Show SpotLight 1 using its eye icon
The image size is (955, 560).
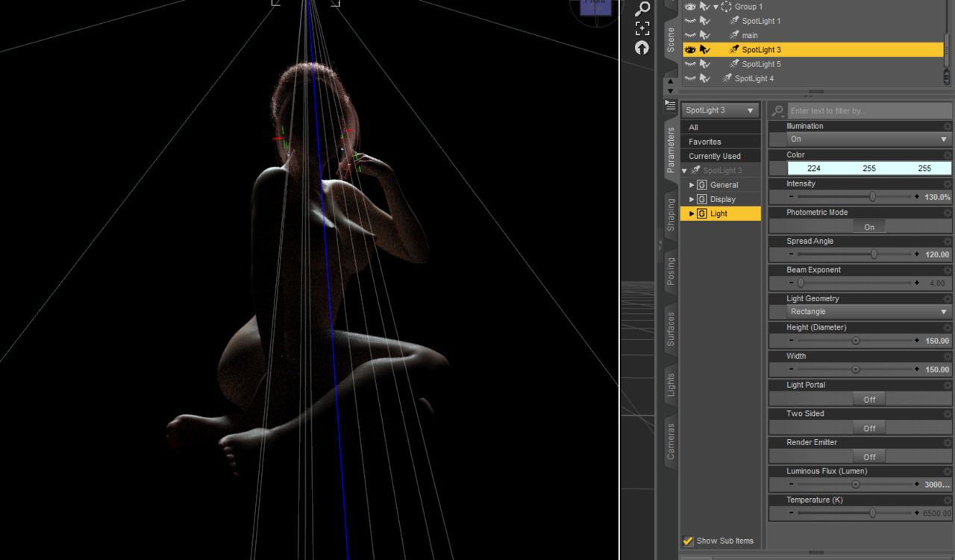tap(690, 21)
